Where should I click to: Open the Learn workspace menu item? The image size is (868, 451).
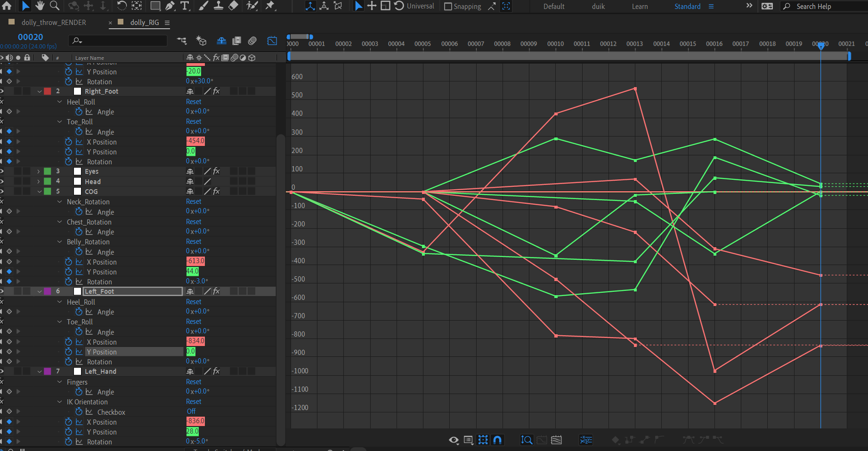click(640, 6)
